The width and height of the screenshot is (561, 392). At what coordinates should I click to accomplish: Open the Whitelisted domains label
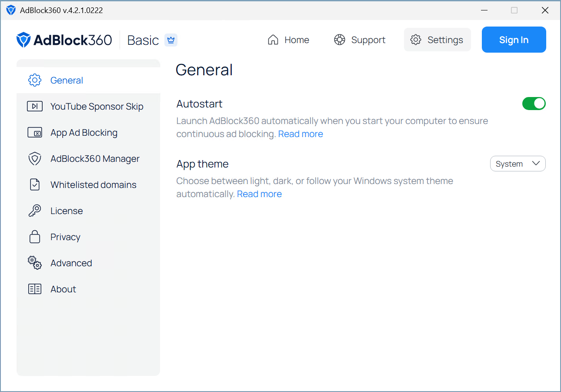coord(93,184)
